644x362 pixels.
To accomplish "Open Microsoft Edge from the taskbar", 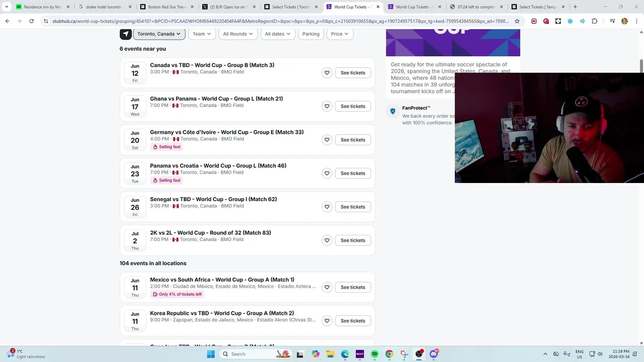I will tap(345, 354).
